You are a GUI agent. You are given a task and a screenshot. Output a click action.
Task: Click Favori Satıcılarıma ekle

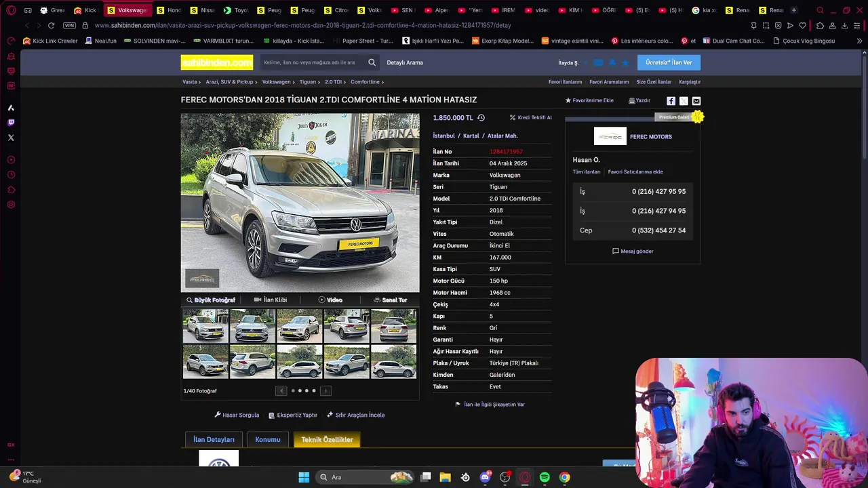click(635, 172)
